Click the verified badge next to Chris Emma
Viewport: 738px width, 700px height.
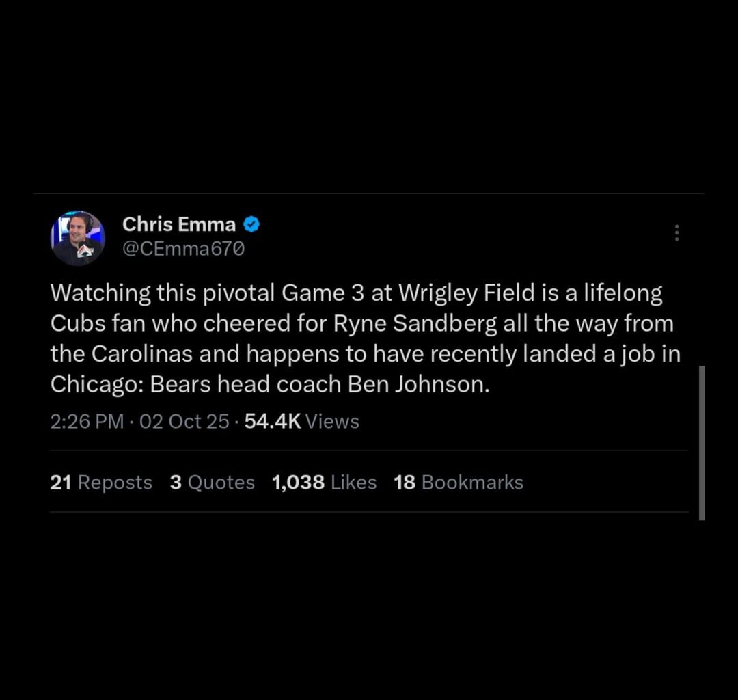pyautogui.click(x=251, y=224)
